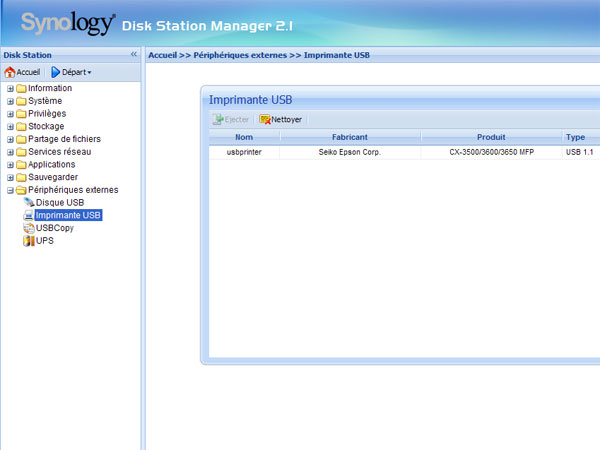
Task: Sort by the Nom column header
Action: coord(244,137)
